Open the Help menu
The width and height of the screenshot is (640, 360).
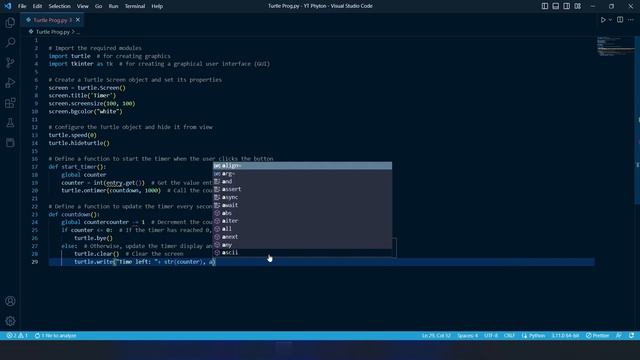157,6
